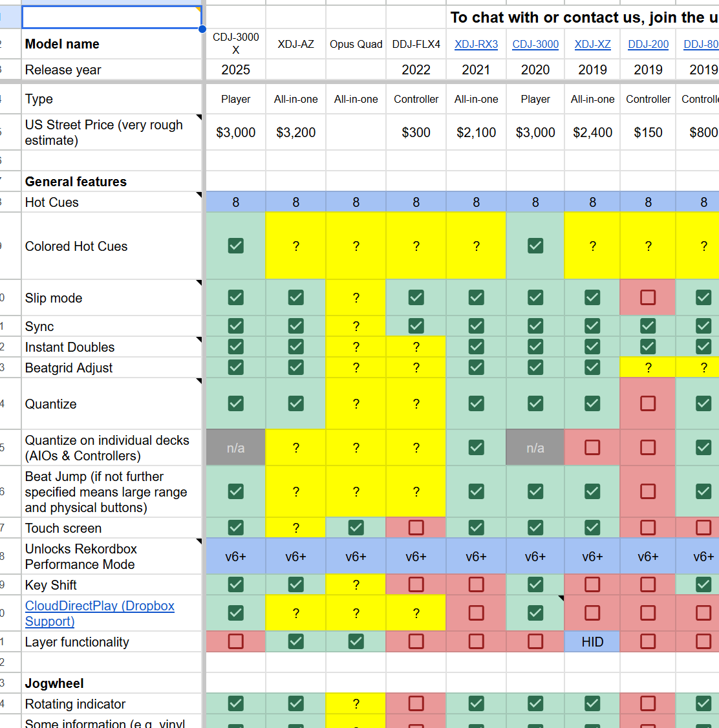Toggle Slip mode checkbox for DDJ-200
Screen dimensions: 719x728
point(648,297)
